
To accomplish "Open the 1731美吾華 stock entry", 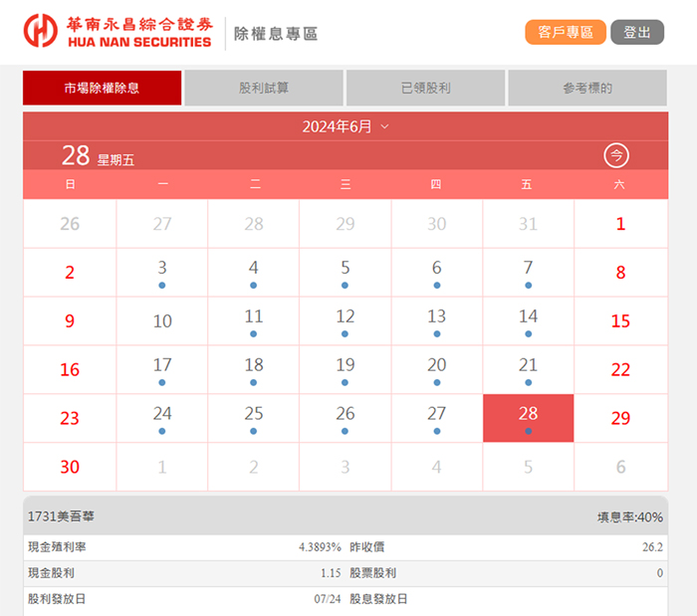I will point(62,516).
